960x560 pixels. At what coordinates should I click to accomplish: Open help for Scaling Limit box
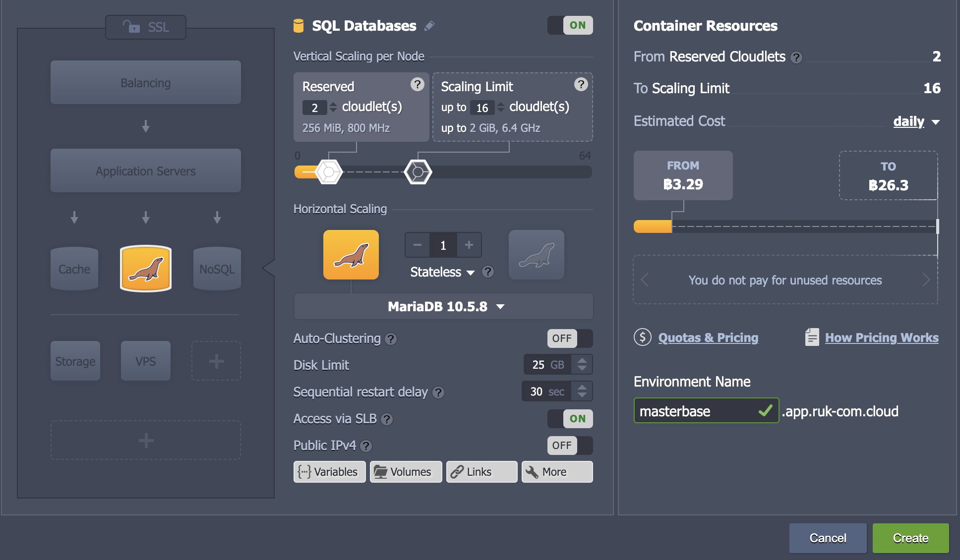pos(581,84)
